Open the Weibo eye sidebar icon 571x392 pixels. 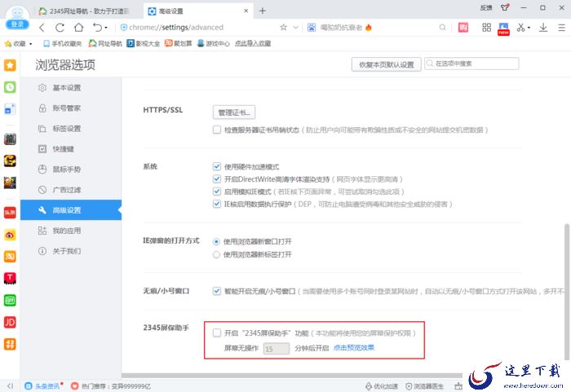click(10, 235)
